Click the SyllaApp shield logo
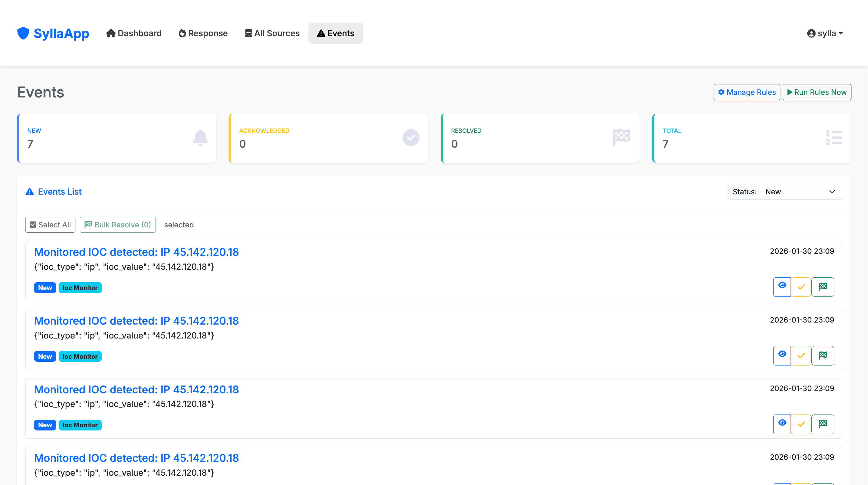Image resolution: width=868 pixels, height=485 pixels. tap(23, 33)
